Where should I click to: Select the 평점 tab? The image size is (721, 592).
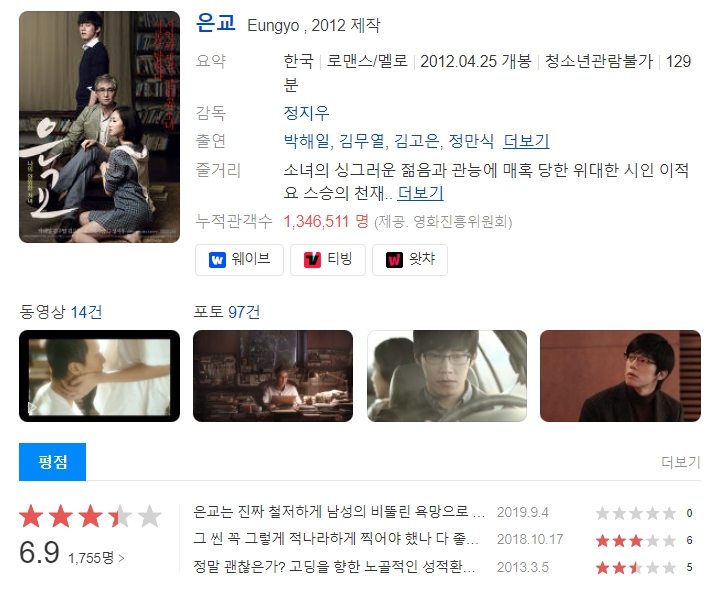(x=52, y=462)
